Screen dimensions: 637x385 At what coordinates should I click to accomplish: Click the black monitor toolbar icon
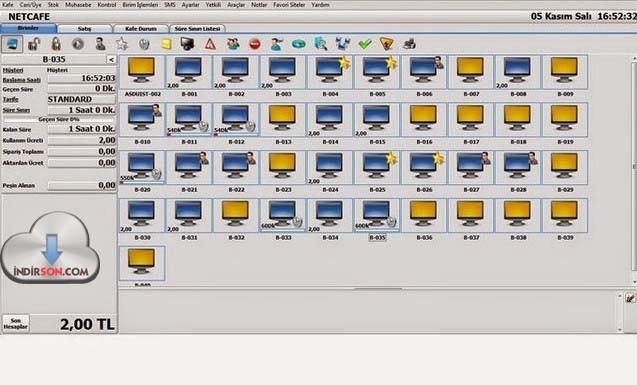point(187,44)
